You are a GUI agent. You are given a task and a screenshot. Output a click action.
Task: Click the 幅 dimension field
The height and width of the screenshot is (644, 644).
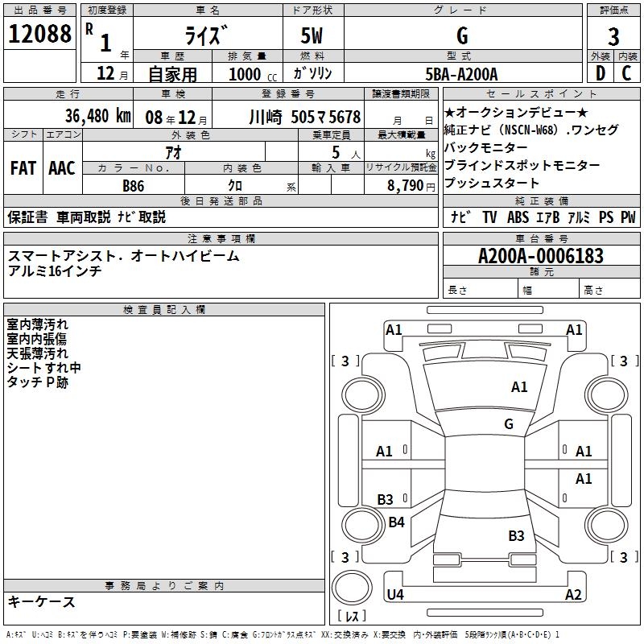coord(549,290)
